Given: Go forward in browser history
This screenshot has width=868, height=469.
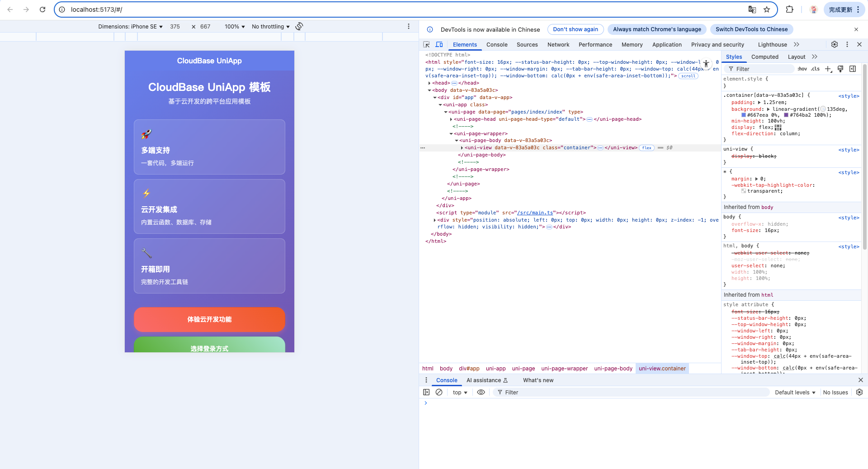Looking at the screenshot, I should [x=26, y=9].
